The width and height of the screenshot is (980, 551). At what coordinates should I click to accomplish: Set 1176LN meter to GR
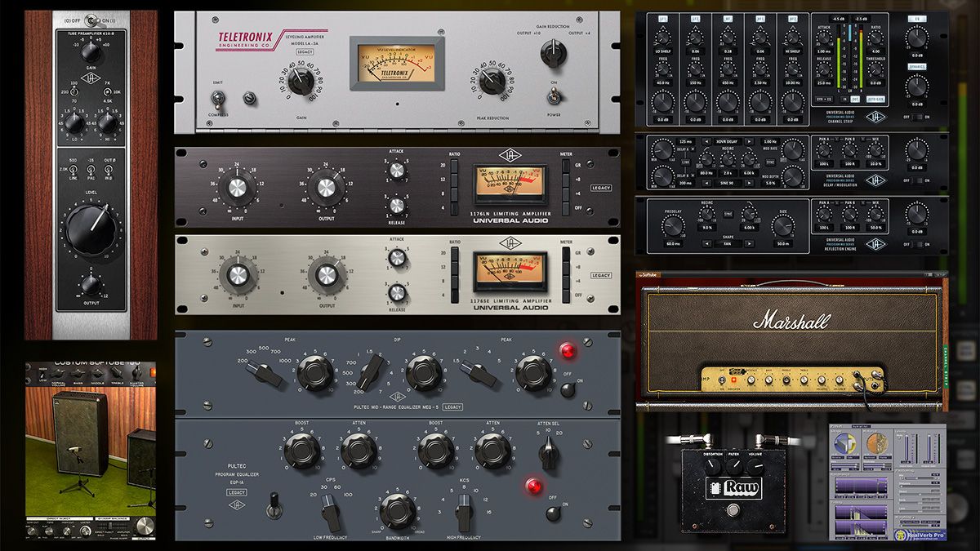[566, 167]
